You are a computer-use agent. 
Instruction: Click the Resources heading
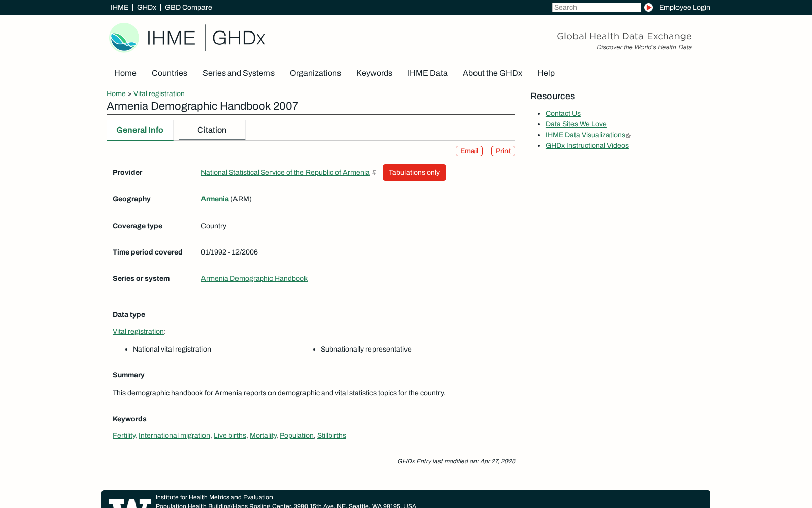pos(553,96)
